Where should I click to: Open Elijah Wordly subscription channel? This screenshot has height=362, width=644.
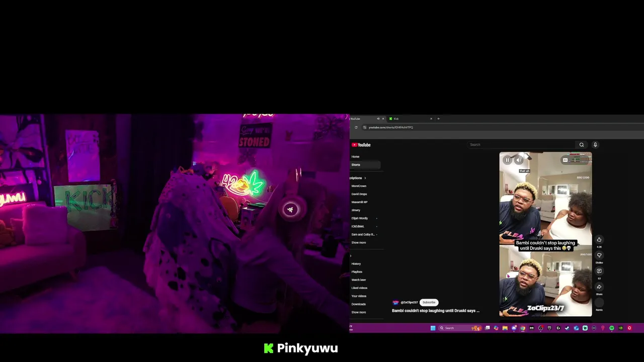[x=360, y=218]
